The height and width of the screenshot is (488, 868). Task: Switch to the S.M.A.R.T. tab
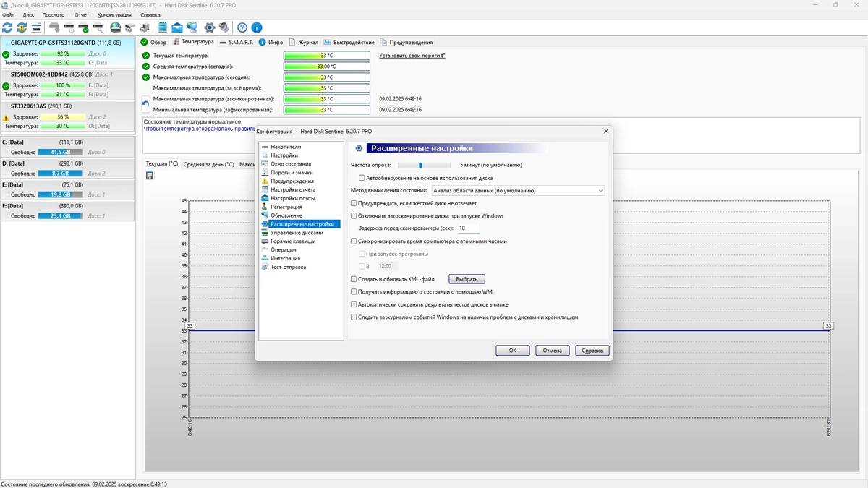point(236,43)
